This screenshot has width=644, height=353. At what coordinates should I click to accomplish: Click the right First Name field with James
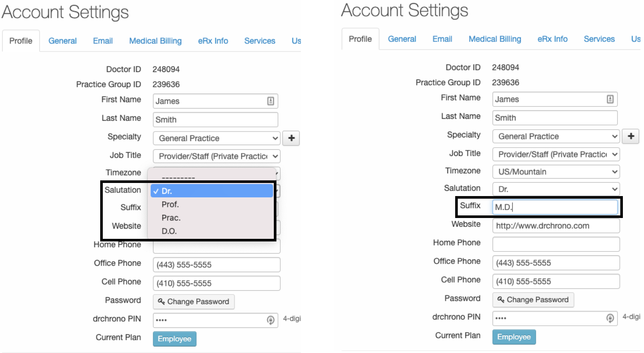tap(555, 99)
